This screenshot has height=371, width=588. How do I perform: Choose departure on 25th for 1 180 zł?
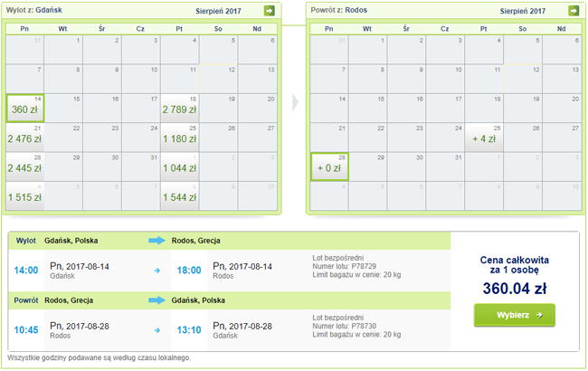pos(179,138)
